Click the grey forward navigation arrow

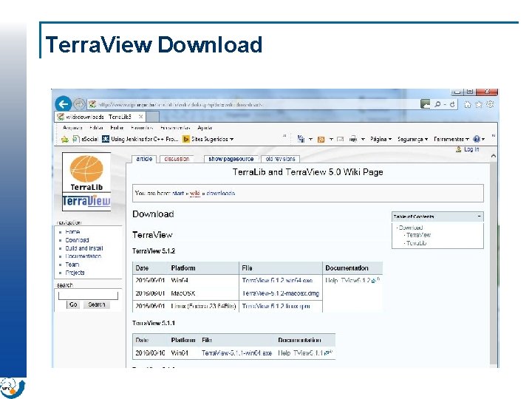click(79, 104)
